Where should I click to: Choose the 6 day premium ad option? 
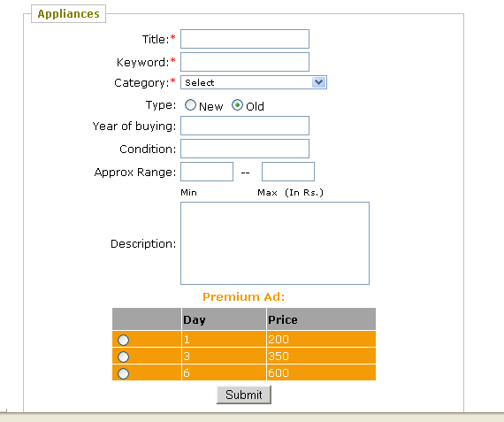click(123, 373)
